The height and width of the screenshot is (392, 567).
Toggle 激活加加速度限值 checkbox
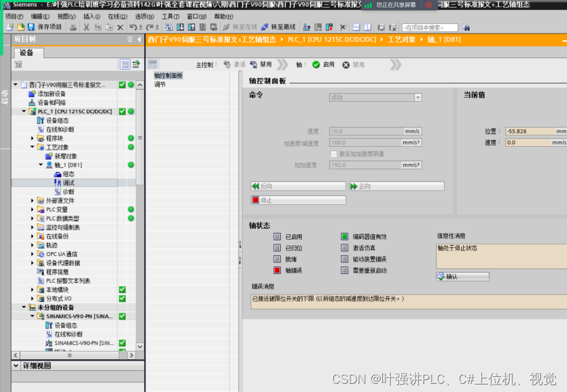pyautogui.click(x=334, y=154)
